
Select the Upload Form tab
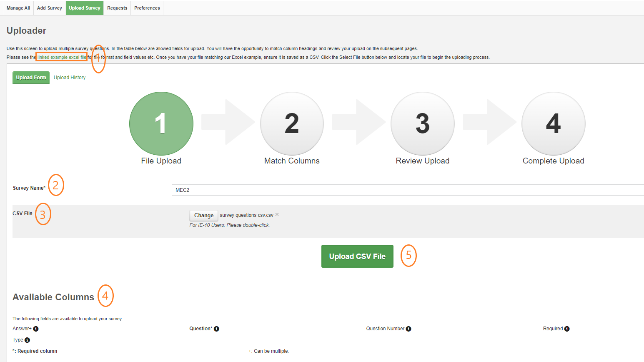coord(31,78)
